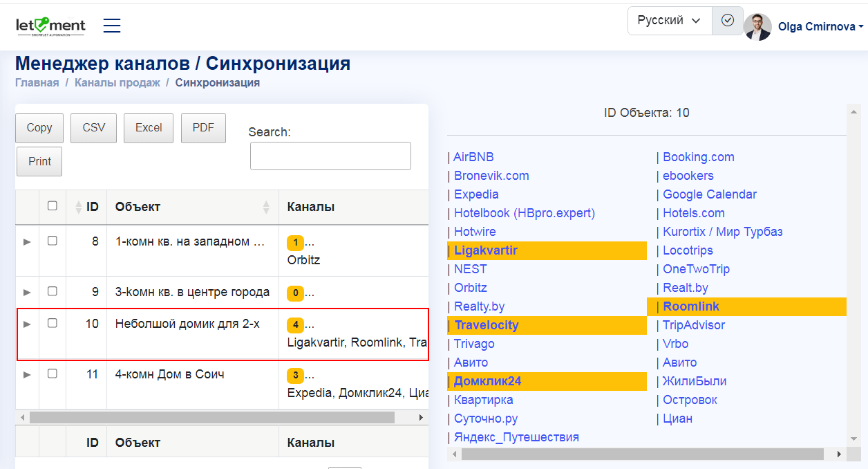Screen dimensions: 868x469
Task: Click the yellow channel count badge 4
Action: [x=295, y=324]
